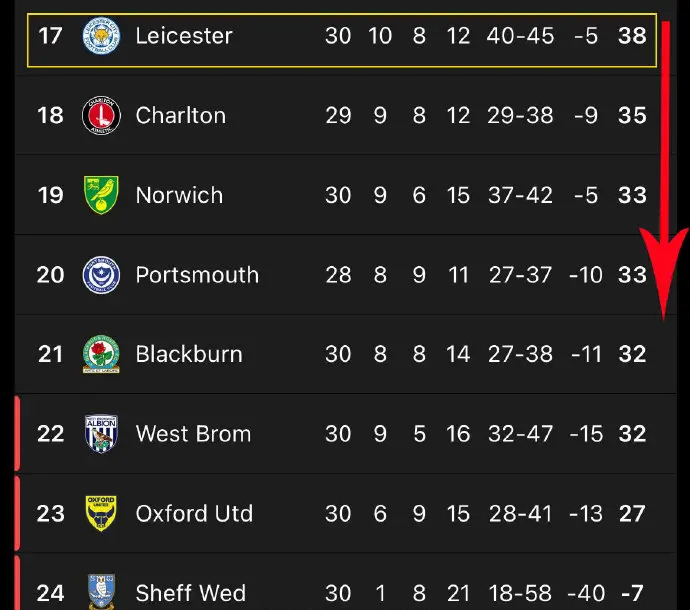Click the Charlton club crest icon

(x=101, y=116)
